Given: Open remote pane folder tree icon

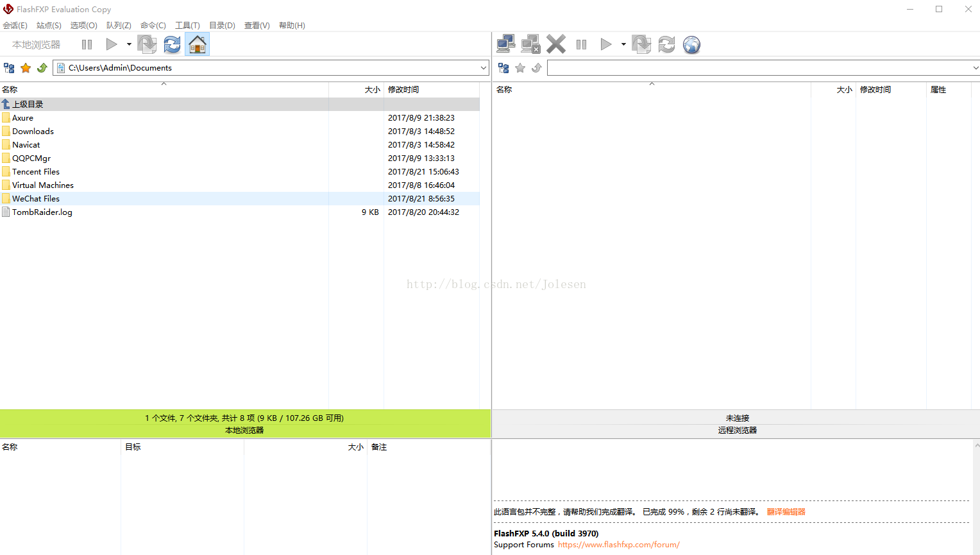Looking at the screenshot, I should (503, 68).
